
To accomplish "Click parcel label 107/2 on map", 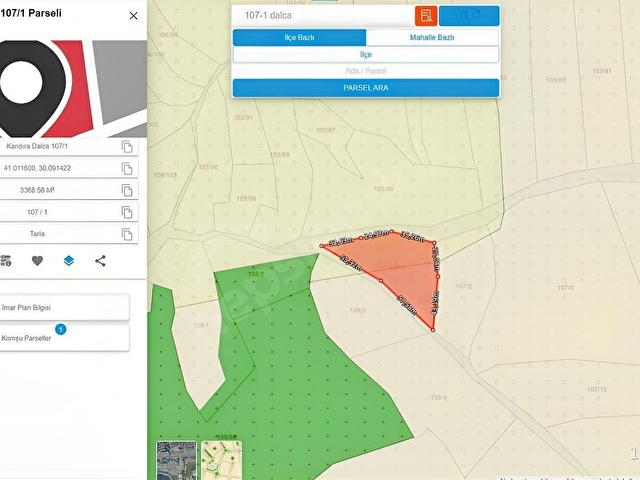I will point(464,286).
